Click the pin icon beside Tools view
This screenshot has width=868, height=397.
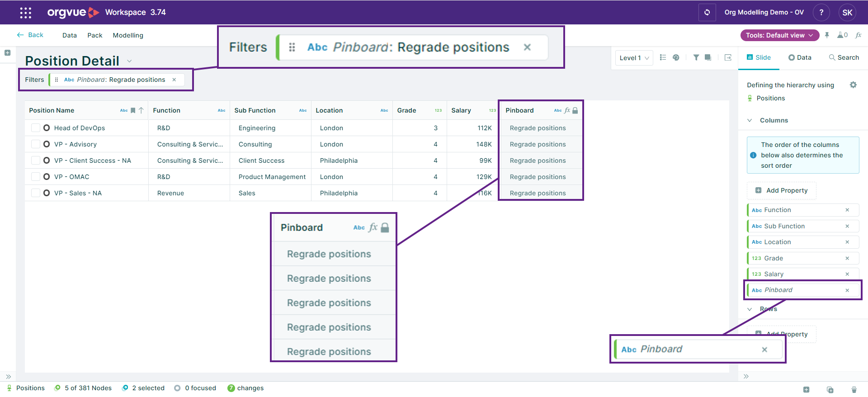click(827, 35)
